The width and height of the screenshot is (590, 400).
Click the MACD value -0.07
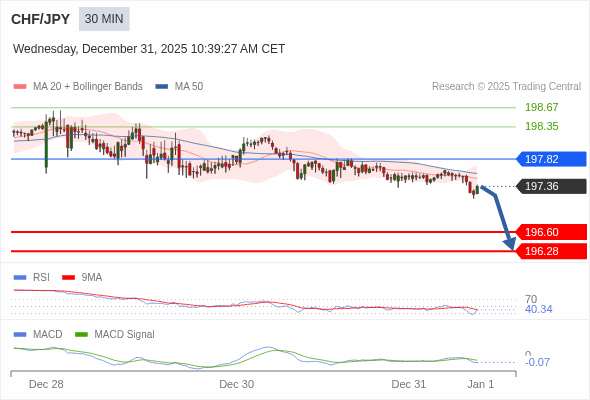(x=537, y=362)
